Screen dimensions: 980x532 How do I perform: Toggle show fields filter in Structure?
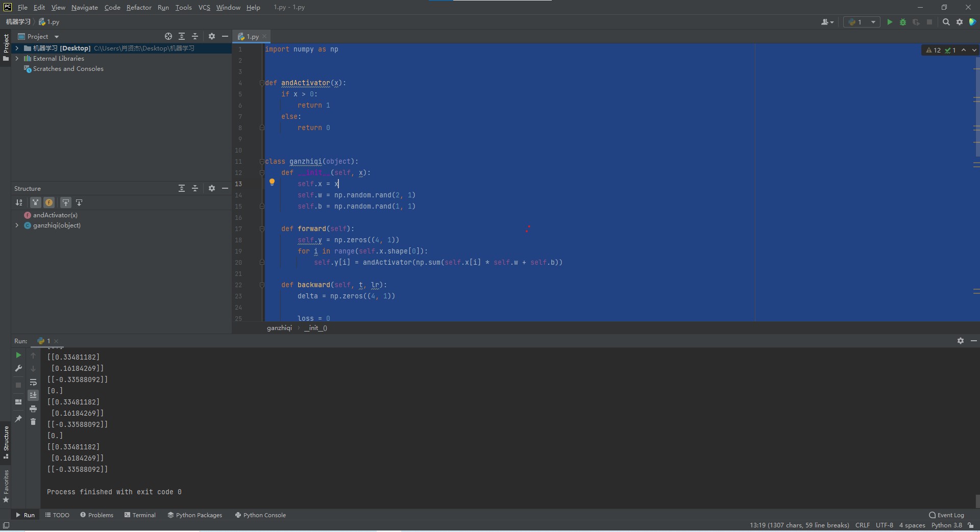pyautogui.click(x=49, y=202)
